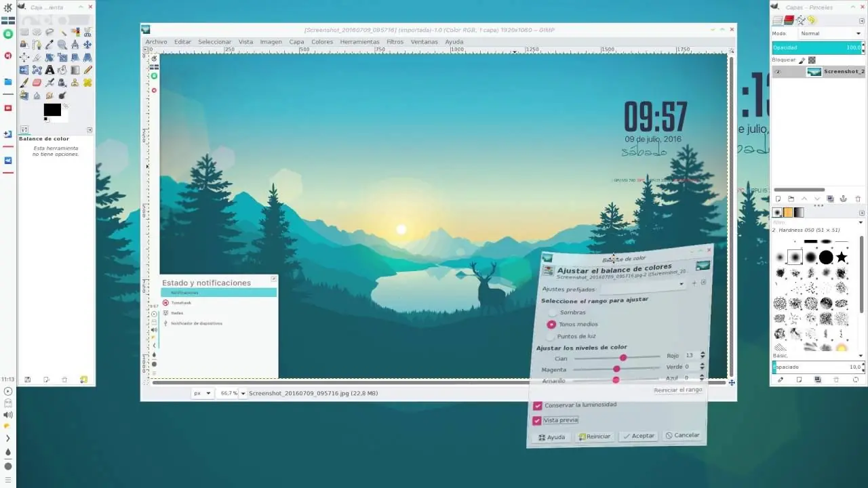
Task: Select the Free Select lasso tool
Action: coord(50,32)
